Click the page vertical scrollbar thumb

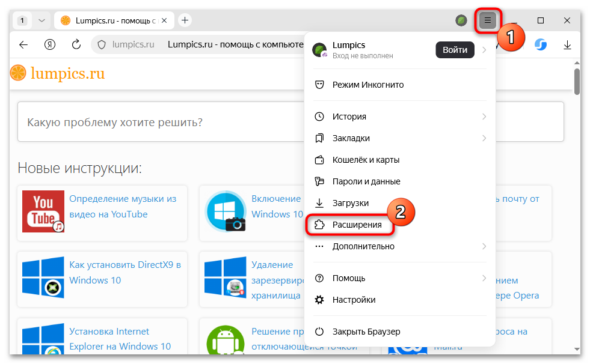point(577,82)
